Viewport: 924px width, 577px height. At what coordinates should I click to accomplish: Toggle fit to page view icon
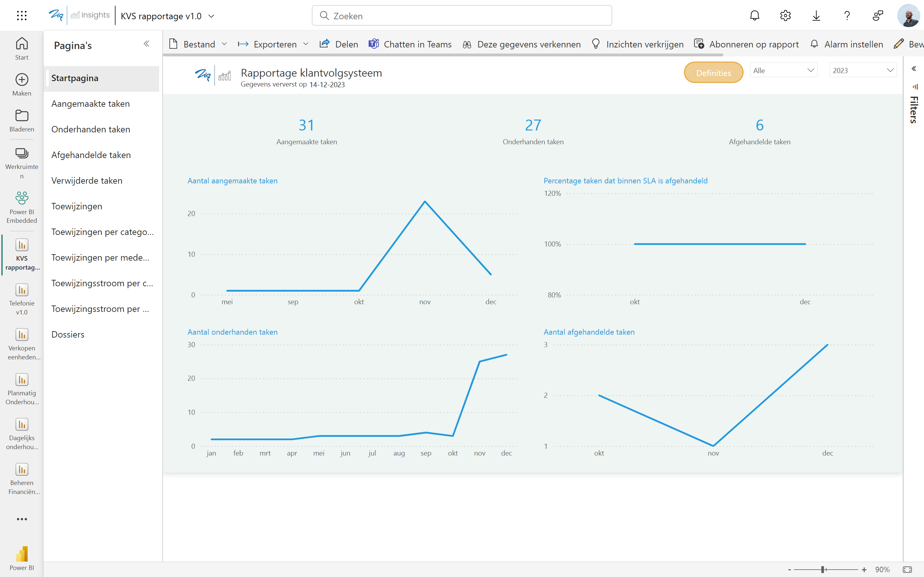coord(907,569)
